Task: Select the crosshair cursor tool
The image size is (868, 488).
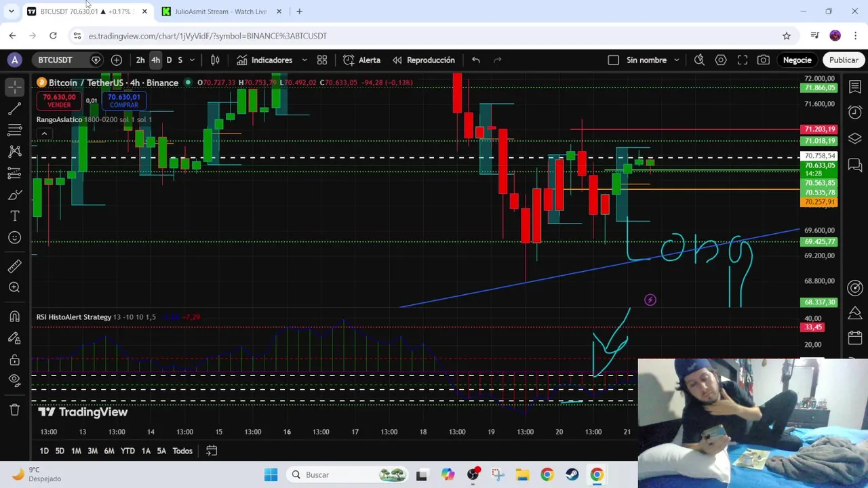Action: click(x=15, y=87)
